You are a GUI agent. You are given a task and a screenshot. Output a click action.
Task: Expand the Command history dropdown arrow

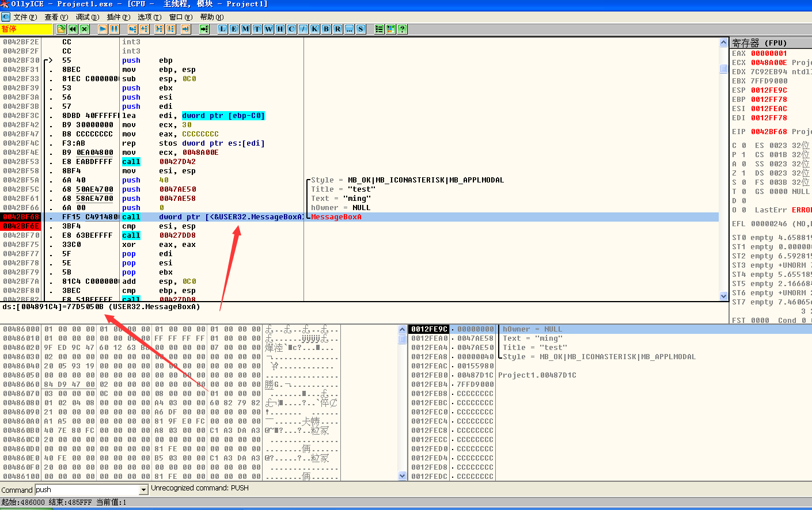(x=144, y=490)
